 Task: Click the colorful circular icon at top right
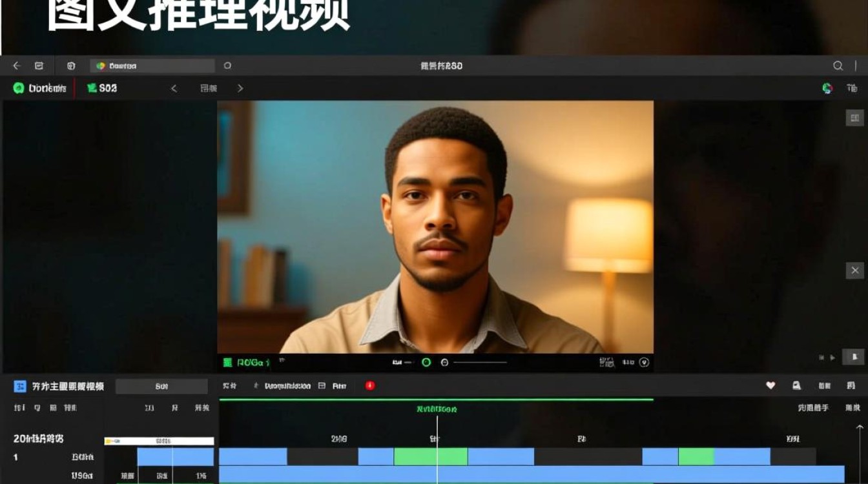coord(827,88)
